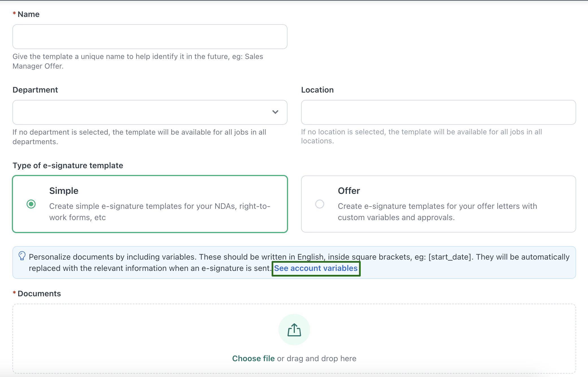Open the Department combo box field
The width and height of the screenshot is (588, 377).
click(141, 112)
